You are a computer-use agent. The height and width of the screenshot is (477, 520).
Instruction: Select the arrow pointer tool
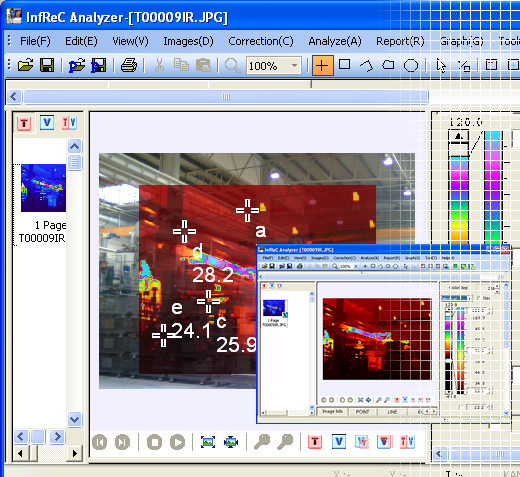tap(441, 65)
